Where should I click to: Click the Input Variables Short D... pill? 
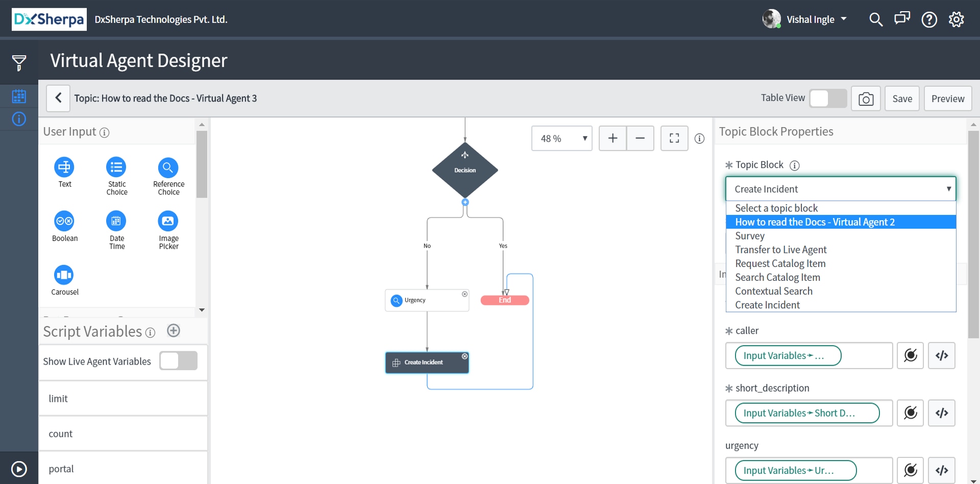click(x=807, y=413)
